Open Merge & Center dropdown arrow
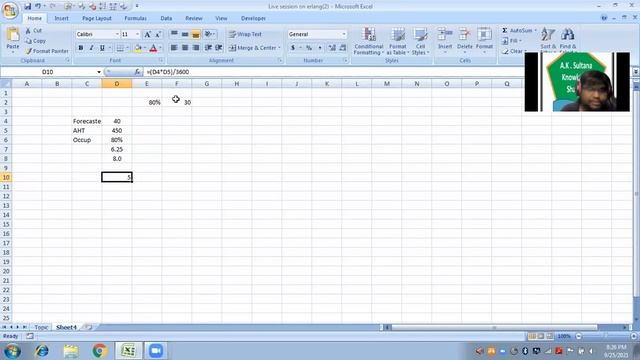 tap(280, 48)
